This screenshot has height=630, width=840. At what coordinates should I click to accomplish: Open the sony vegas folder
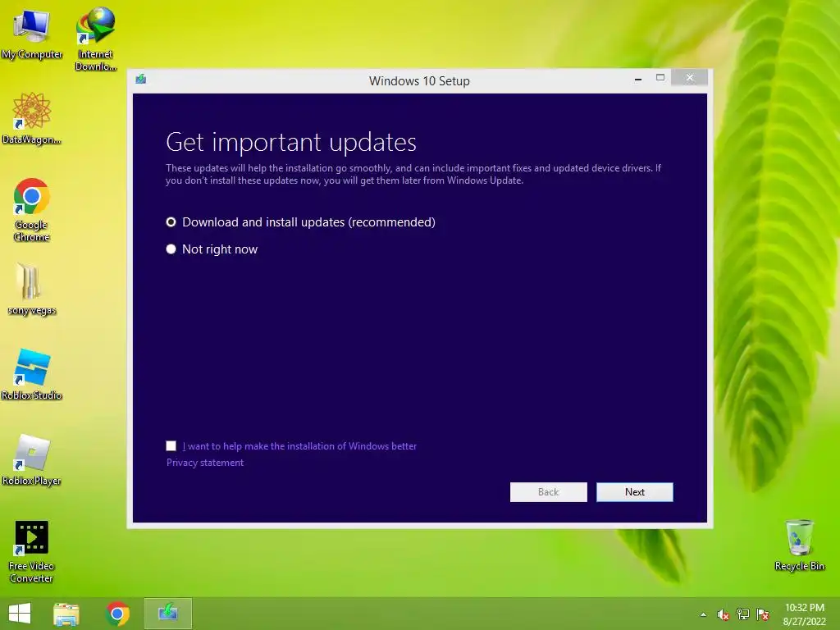pos(32,289)
